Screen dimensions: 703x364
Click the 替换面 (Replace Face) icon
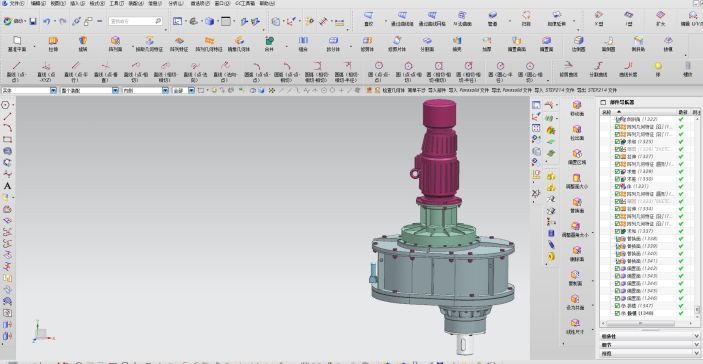point(577,205)
